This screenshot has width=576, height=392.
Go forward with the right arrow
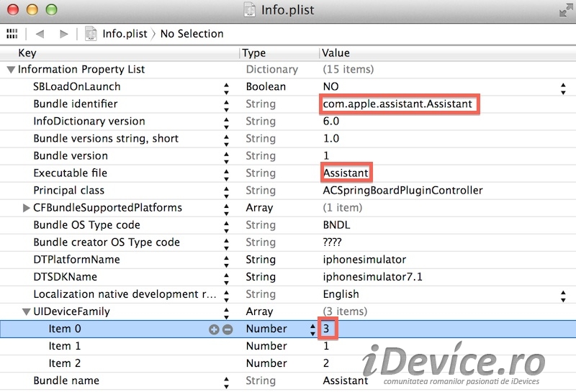click(64, 34)
